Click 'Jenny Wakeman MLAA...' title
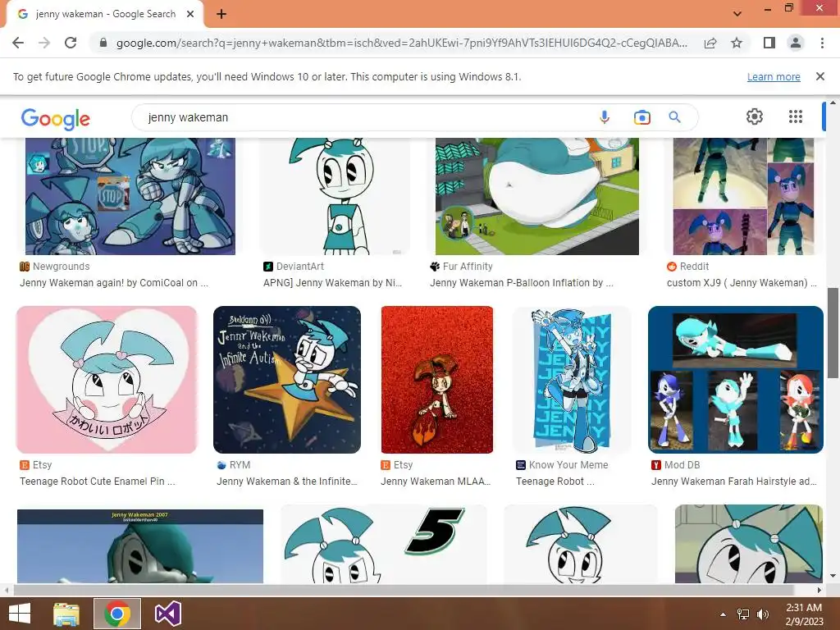The image size is (840, 630). click(x=436, y=482)
